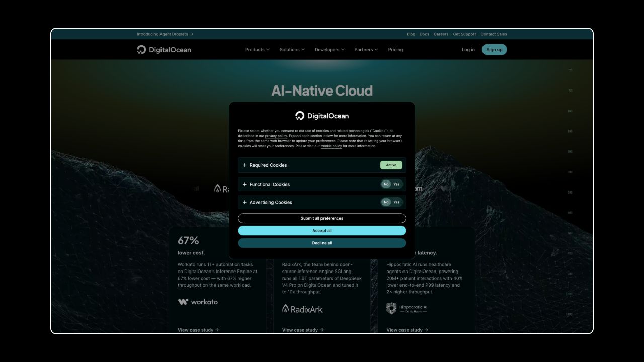Visit the Careers page
The image size is (644, 362).
pyautogui.click(x=441, y=34)
